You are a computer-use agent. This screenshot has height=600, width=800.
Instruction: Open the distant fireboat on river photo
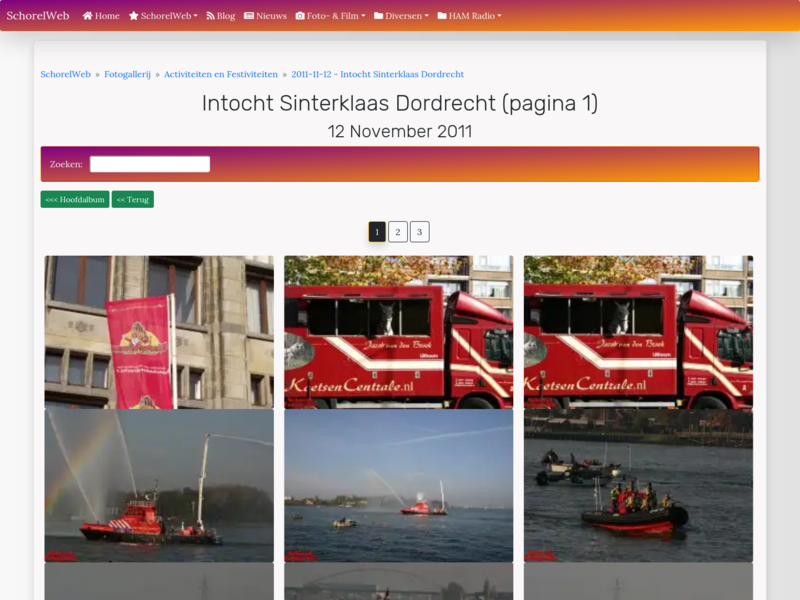398,485
